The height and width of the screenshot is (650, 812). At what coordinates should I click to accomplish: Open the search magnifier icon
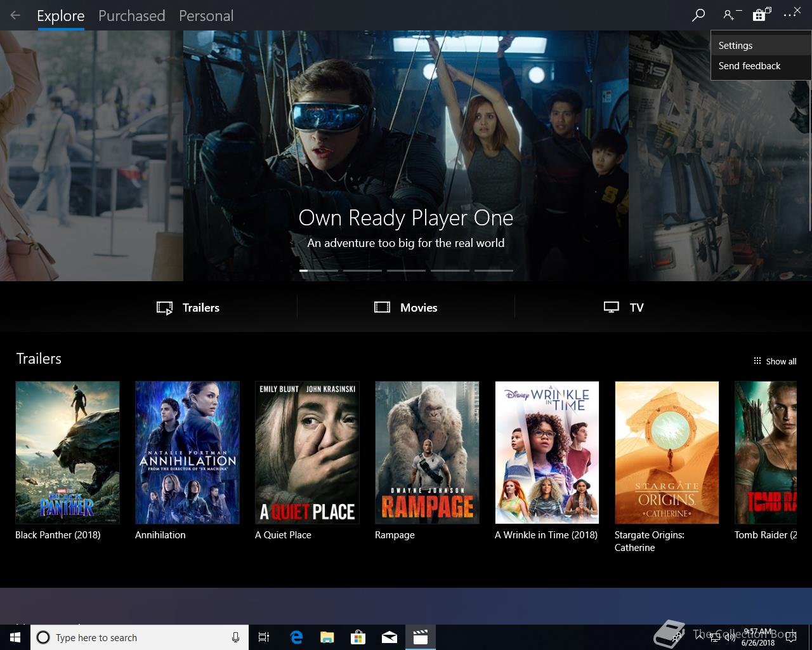698,15
